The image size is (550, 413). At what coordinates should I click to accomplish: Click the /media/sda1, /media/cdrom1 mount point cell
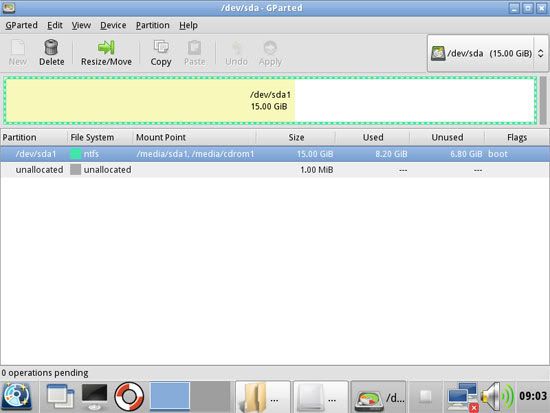coord(195,154)
